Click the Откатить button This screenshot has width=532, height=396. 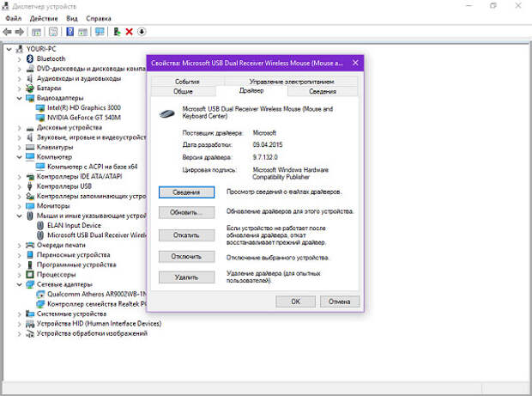[x=186, y=235]
